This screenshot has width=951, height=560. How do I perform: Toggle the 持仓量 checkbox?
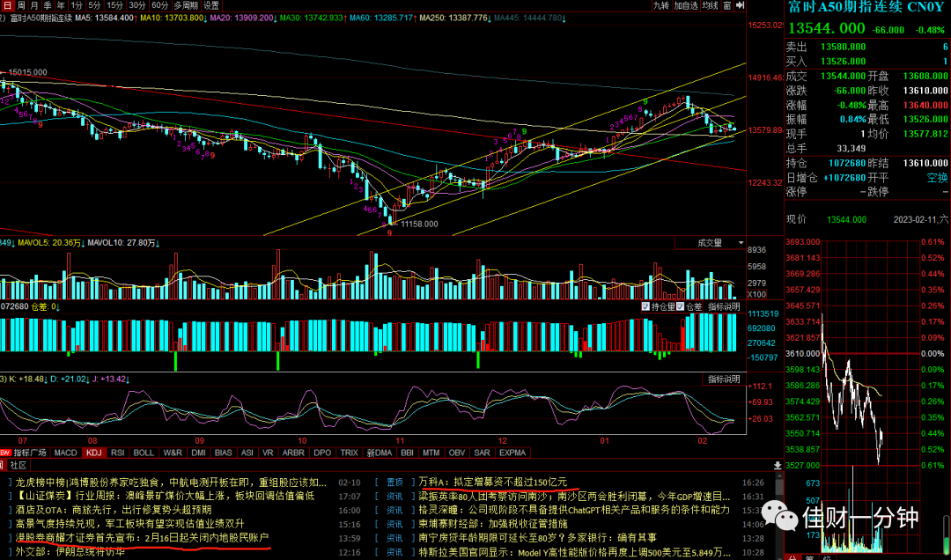(x=645, y=306)
